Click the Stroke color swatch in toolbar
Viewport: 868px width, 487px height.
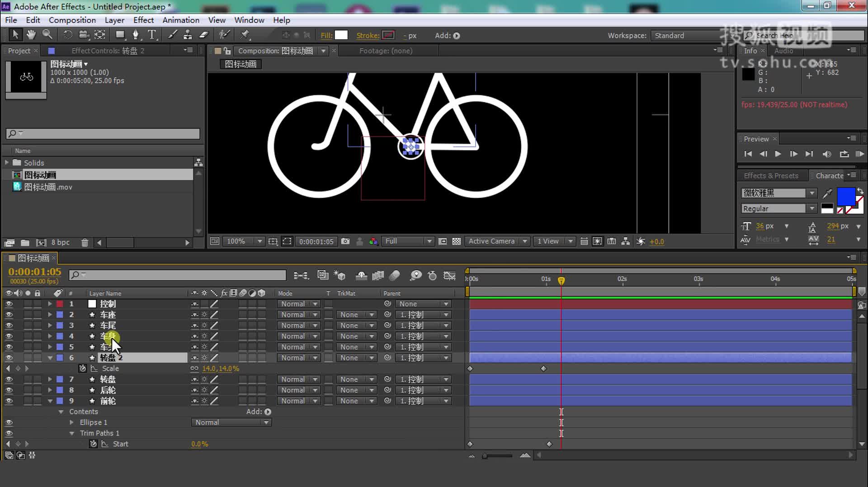tap(388, 35)
